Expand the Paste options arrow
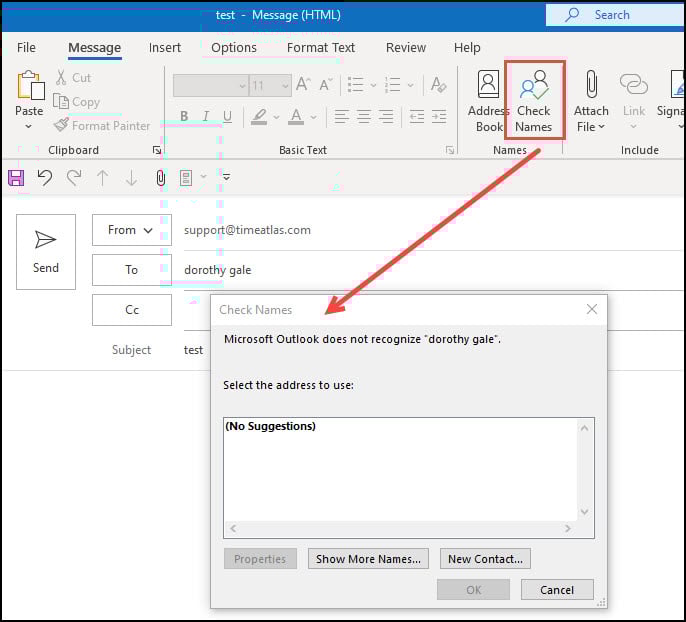The width and height of the screenshot is (686, 622). [29, 126]
